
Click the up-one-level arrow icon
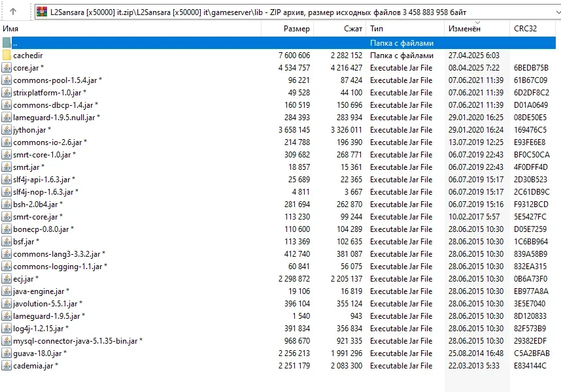tap(14, 12)
